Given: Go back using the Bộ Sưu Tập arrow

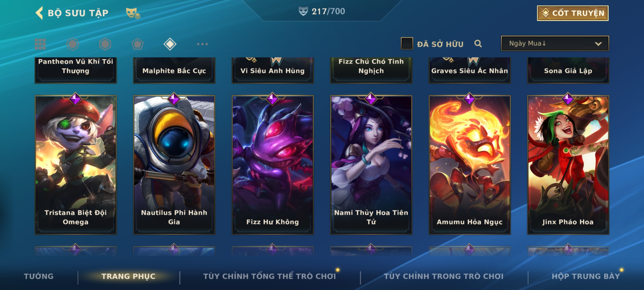Looking at the screenshot, I should click(39, 13).
